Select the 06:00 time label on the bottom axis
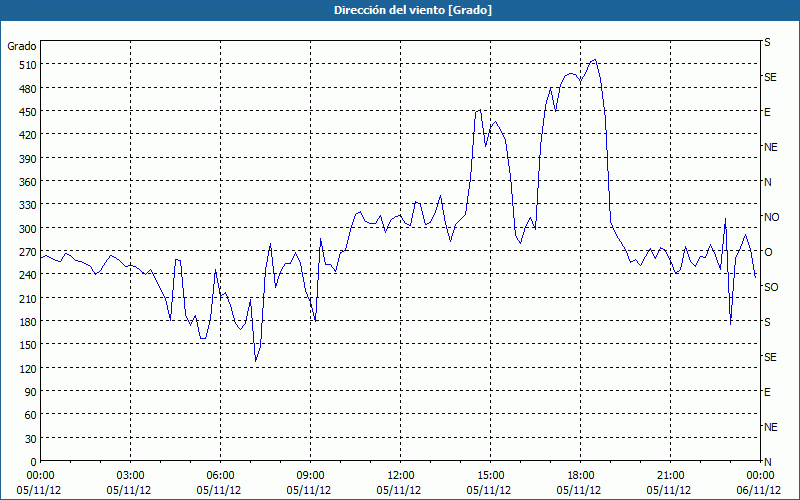Image resolution: width=800 pixels, height=500 pixels. (x=220, y=476)
